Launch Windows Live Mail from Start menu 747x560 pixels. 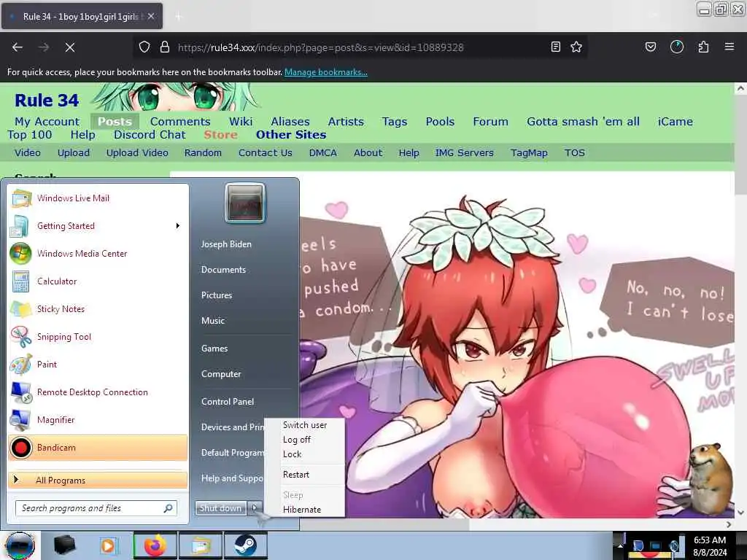pyautogui.click(x=98, y=198)
